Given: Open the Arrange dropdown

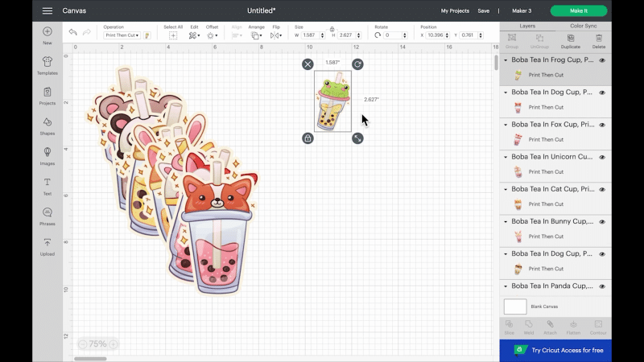Looking at the screenshot, I should 256,35.
